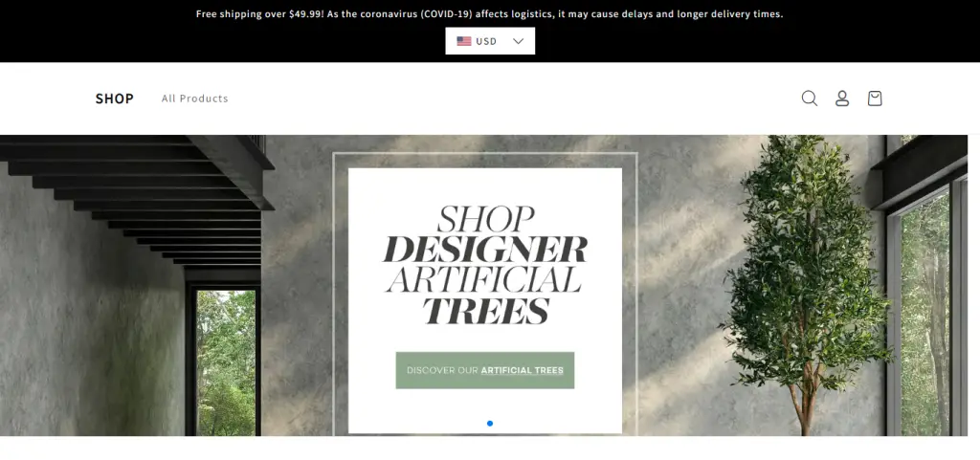Open the search magnifier icon
The height and width of the screenshot is (460, 980).
coord(810,99)
